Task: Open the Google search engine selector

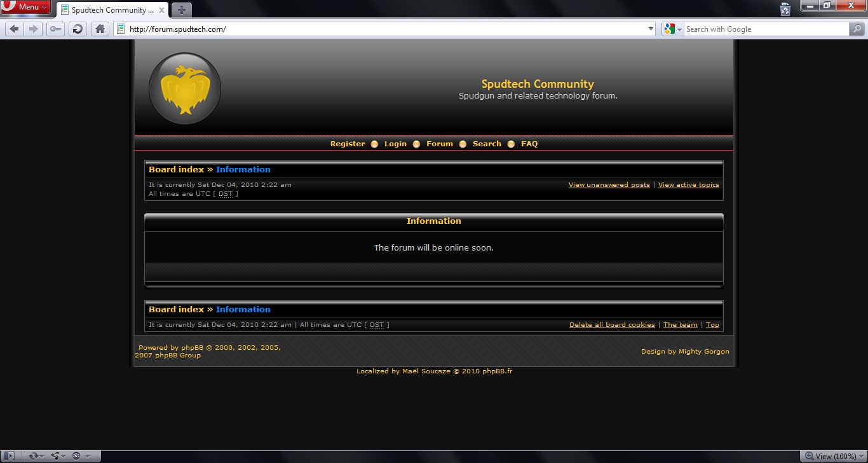Action: click(672, 29)
